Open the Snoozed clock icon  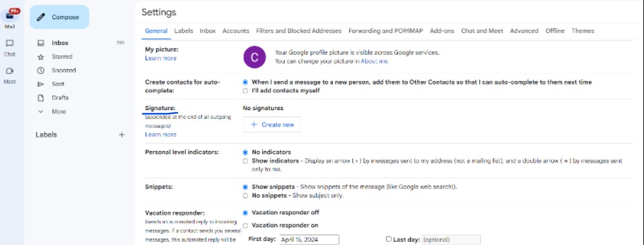[x=41, y=71]
